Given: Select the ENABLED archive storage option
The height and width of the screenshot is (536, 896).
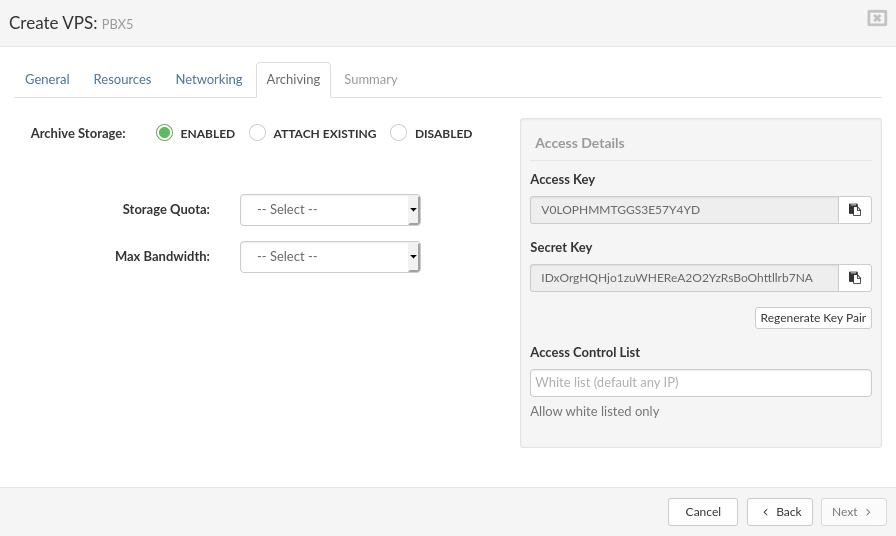Looking at the screenshot, I should 165,133.
